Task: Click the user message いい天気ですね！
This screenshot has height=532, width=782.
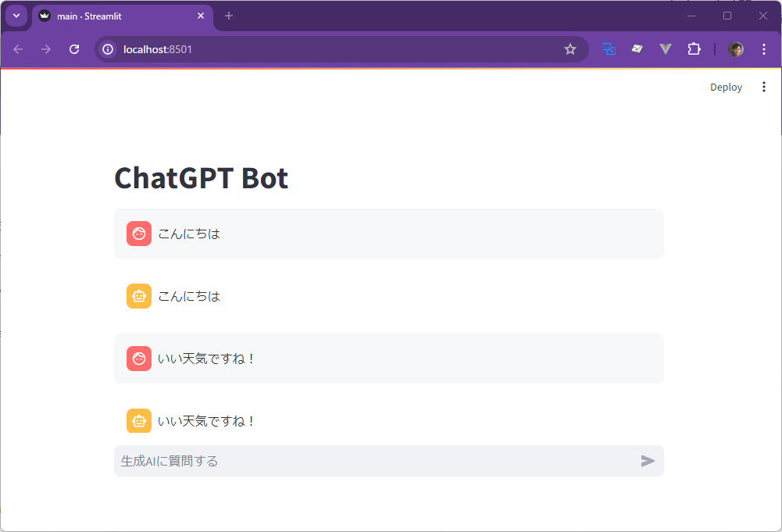Action: (x=206, y=359)
